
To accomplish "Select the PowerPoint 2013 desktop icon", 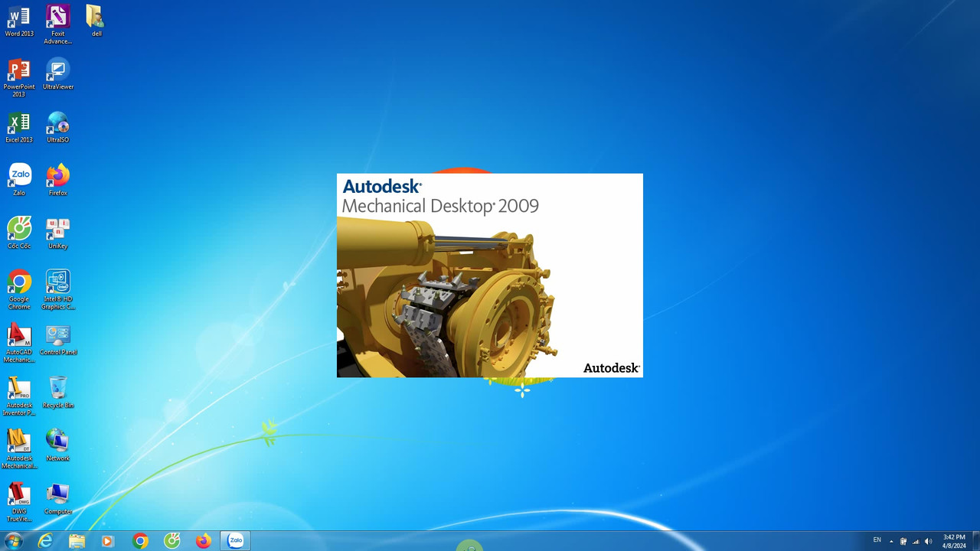I will click(19, 77).
